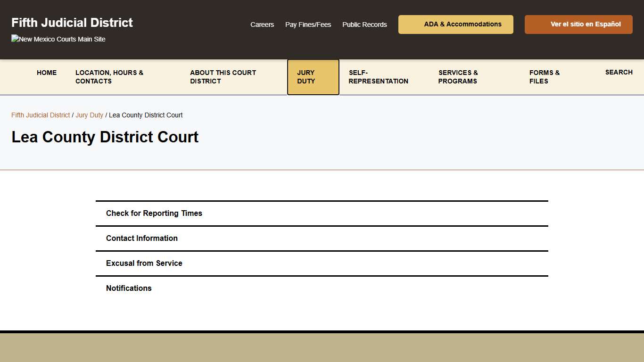Click the New Mexico Courts Main Site logo
This screenshot has height=362, width=644.
pyautogui.click(x=58, y=39)
